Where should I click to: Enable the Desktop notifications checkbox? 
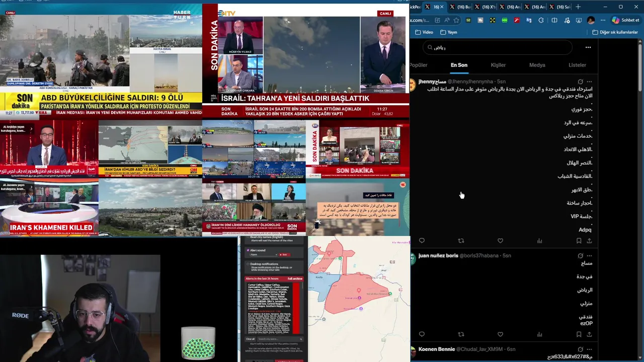pos(248,264)
